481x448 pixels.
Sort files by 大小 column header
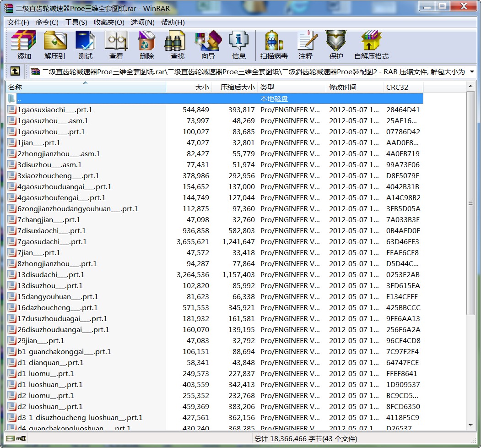pyautogui.click(x=189, y=87)
